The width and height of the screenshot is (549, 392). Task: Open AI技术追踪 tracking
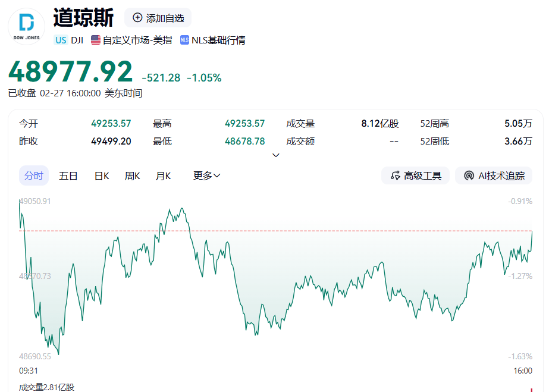click(x=494, y=175)
